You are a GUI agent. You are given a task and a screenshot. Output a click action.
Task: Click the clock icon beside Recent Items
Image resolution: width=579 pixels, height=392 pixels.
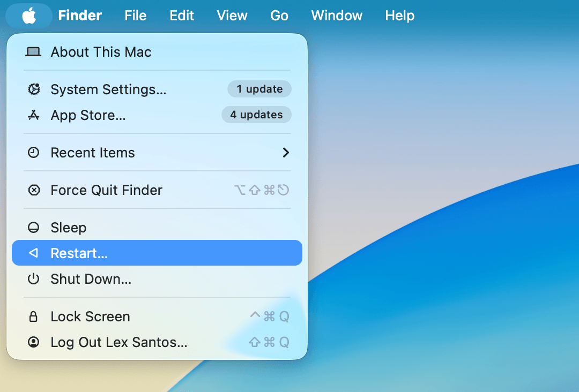[34, 152]
